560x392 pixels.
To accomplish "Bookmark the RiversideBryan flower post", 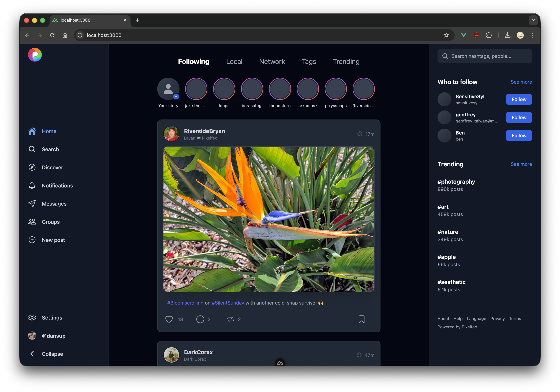I will click(361, 319).
